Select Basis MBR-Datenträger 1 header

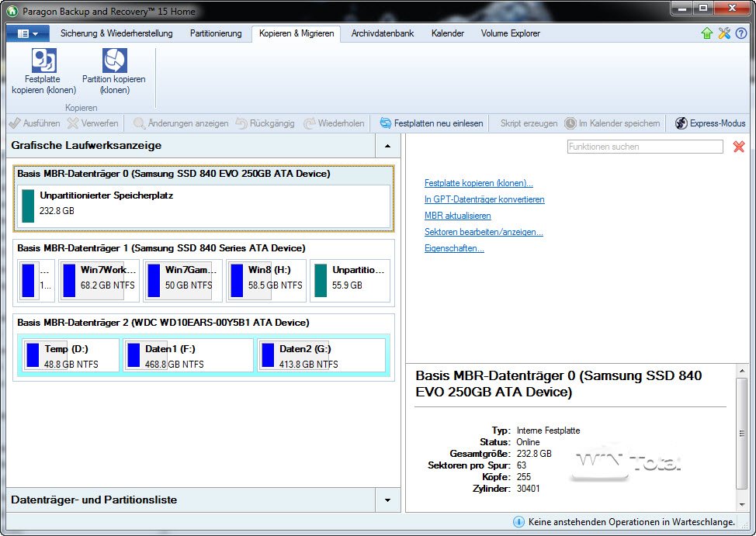click(161, 248)
